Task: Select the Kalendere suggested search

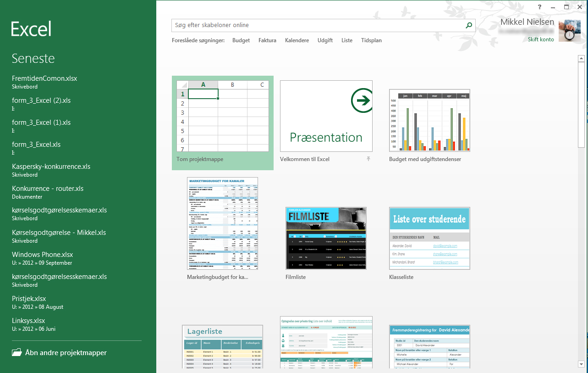Action: pyautogui.click(x=297, y=40)
